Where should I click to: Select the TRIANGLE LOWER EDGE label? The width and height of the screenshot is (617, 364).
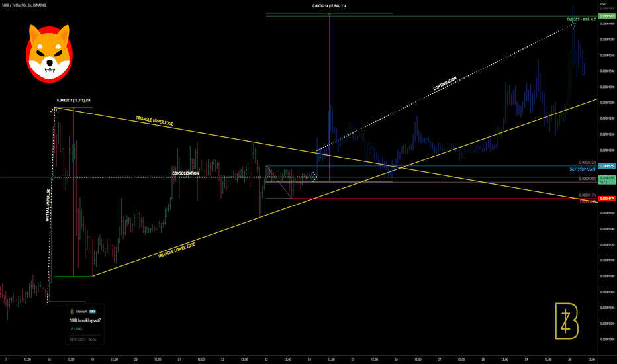[x=176, y=251]
